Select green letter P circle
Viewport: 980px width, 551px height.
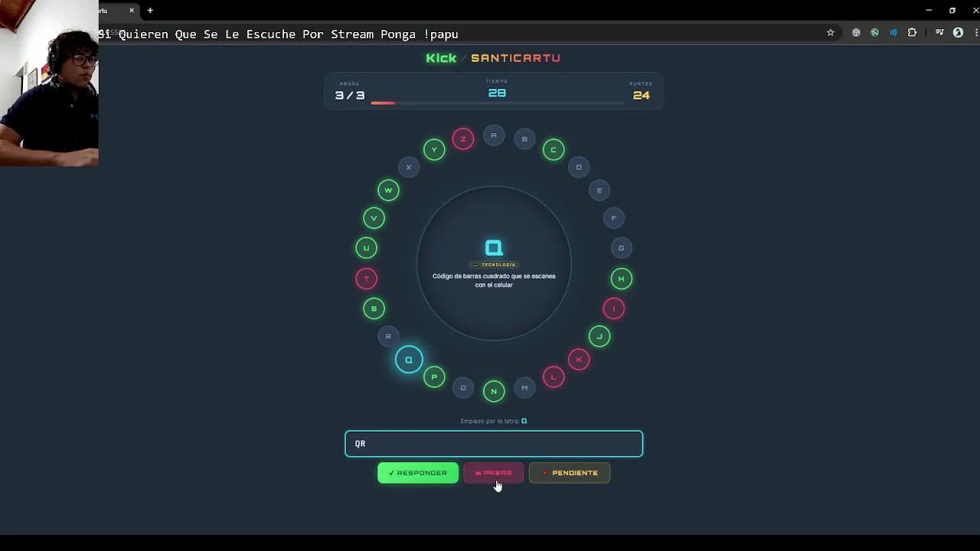pos(434,377)
